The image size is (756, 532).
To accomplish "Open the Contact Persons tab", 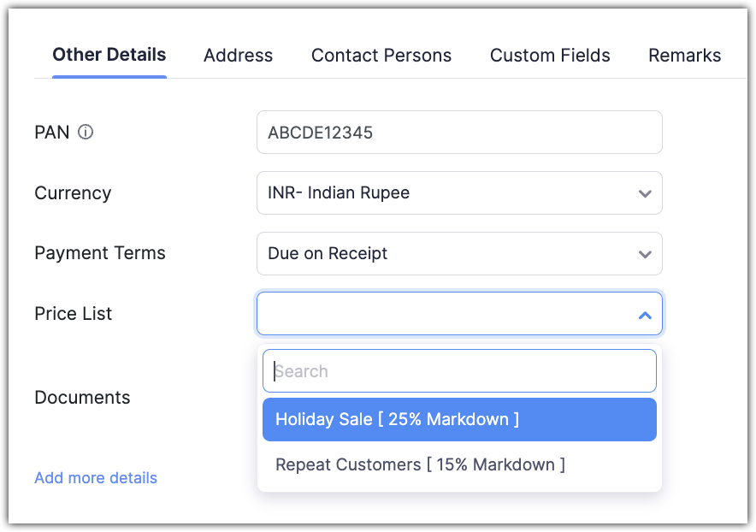I will [381, 56].
